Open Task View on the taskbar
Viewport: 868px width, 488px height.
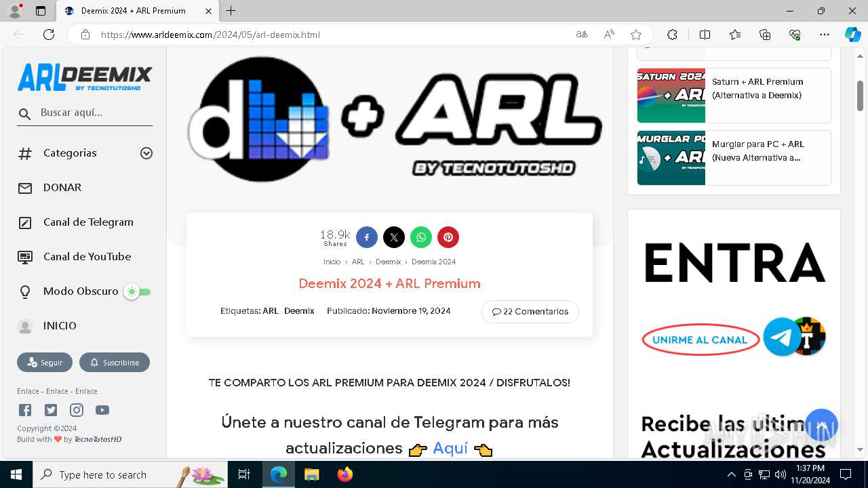245,474
